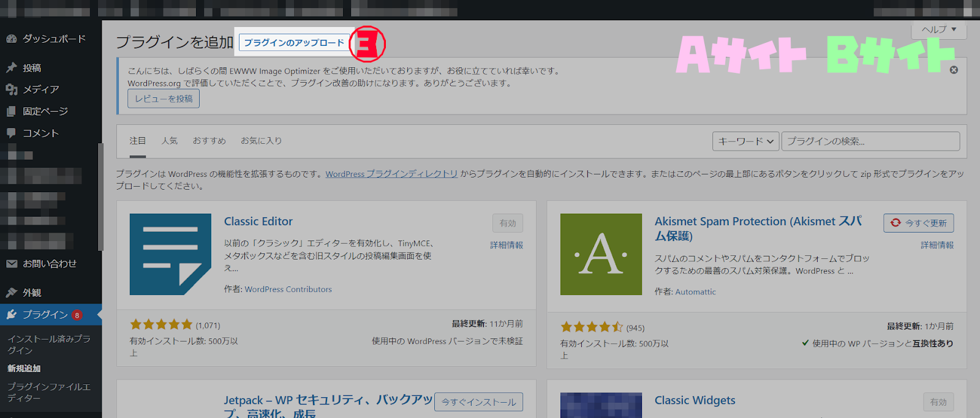This screenshot has width=980, height=418.
Task: Click Jetpack 今すぐインストール button
Action: 478,402
